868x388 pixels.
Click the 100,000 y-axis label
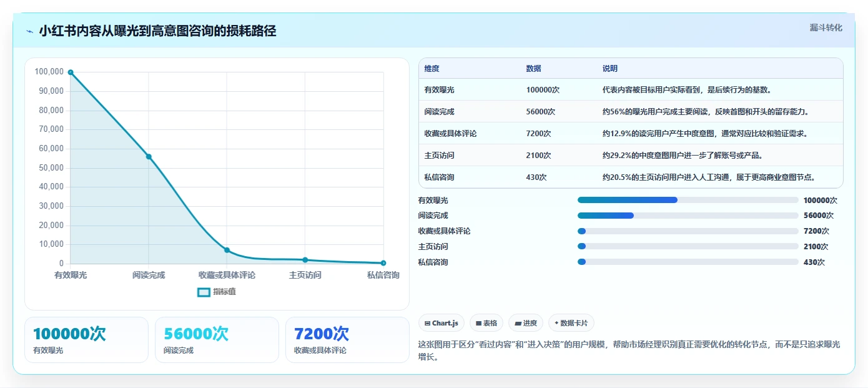[49, 72]
